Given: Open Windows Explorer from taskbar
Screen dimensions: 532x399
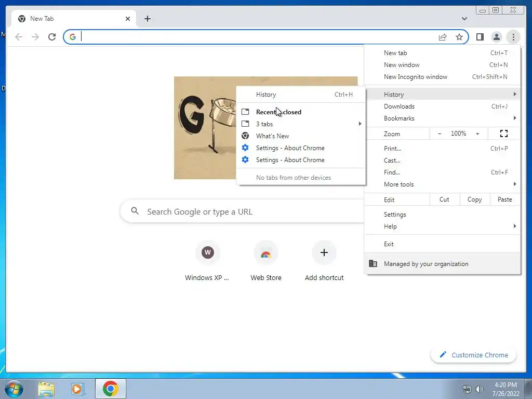Looking at the screenshot, I should tap(46, 389).
